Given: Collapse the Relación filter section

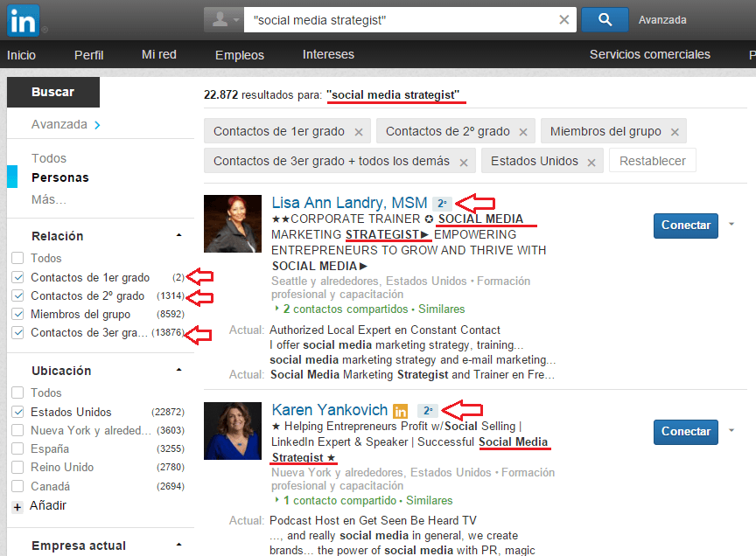Looking at the screenshot, I should point(178,235).
